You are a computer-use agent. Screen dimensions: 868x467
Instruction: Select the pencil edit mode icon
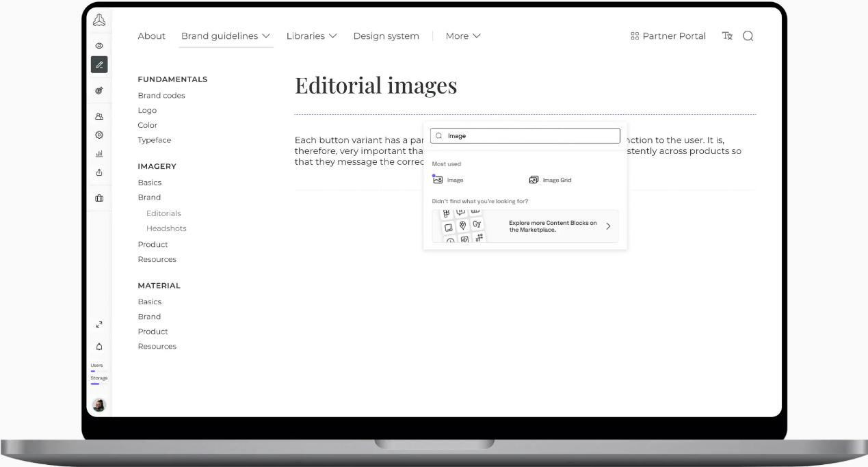99,64
